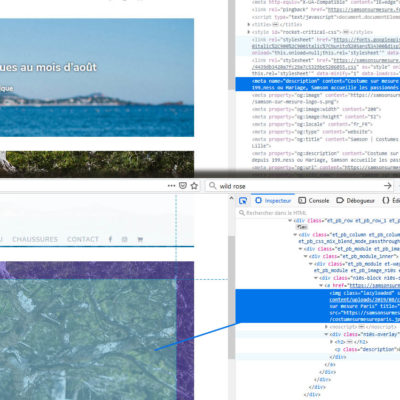Switch to the Inspecteur tab
The width and height of the screenshot is (400, 400).
pyautogui.click(x=273, y=201)
